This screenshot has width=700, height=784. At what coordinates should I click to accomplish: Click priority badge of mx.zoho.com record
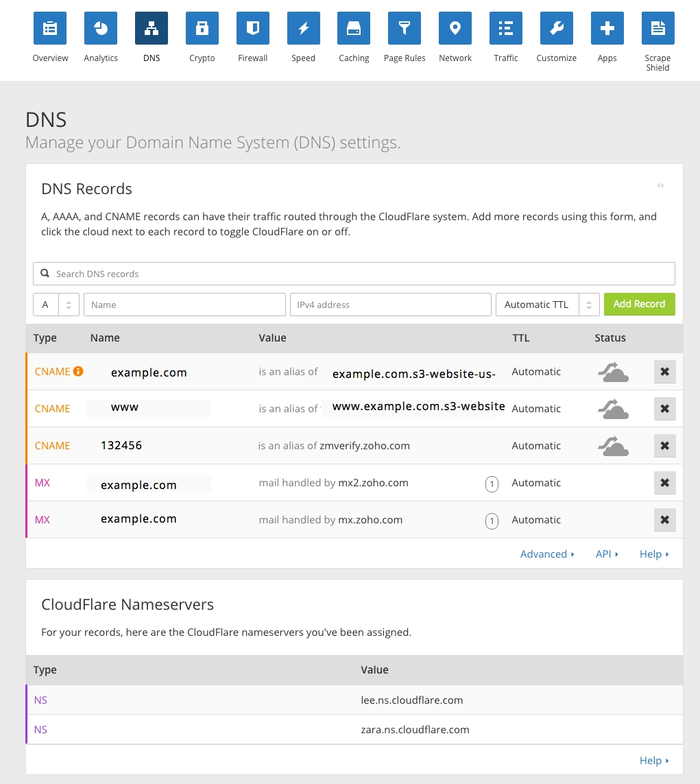tap(492, 521)
